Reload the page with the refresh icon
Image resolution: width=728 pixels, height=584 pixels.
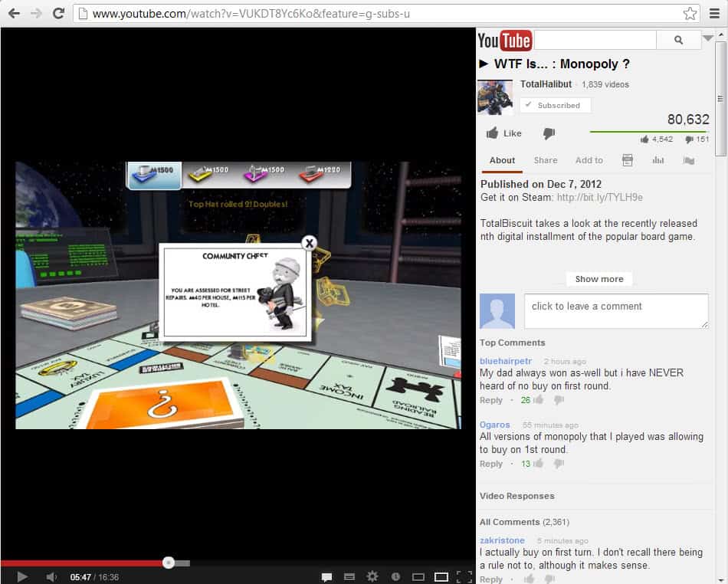tap(58, 14)
